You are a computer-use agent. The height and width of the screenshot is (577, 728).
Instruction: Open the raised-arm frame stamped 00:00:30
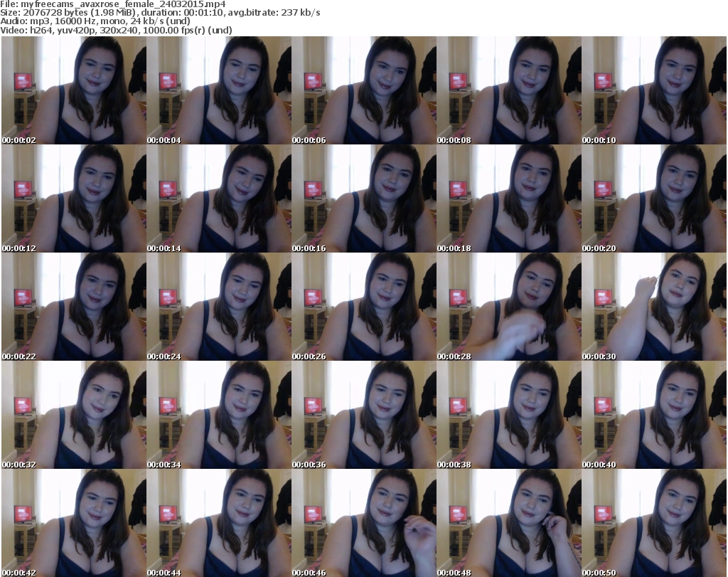[654, 307]
